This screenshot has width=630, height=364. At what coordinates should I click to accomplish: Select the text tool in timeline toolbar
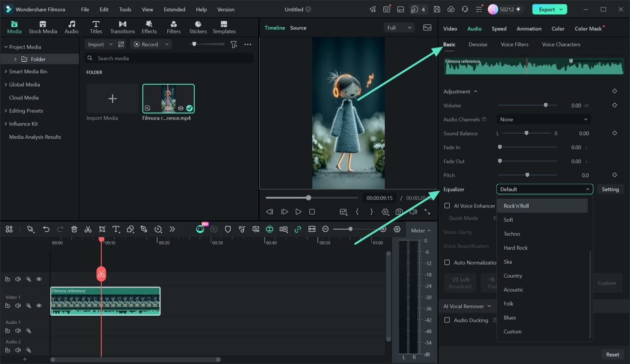(116, 229)
